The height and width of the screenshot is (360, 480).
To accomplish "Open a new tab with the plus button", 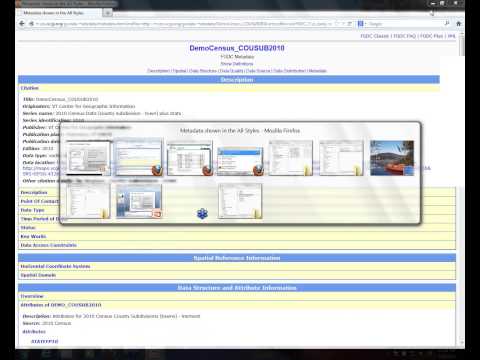I will [107, 13].
